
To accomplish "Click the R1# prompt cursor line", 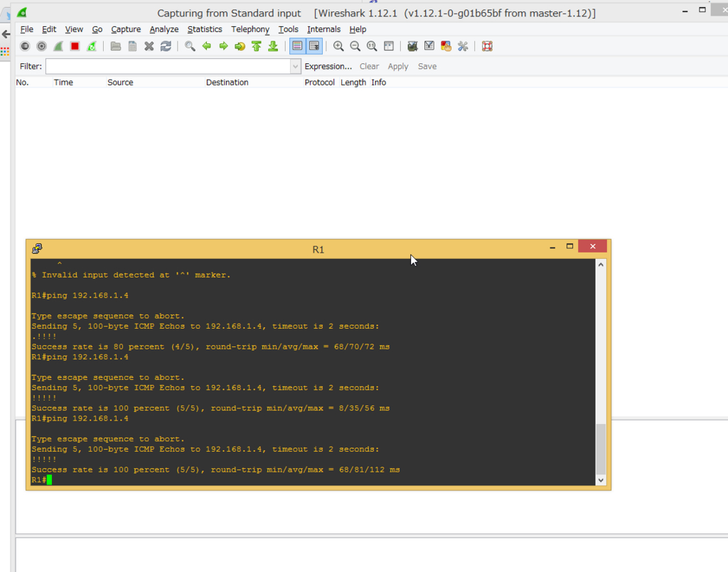I will pyautogui.click(x=42, y=480).
